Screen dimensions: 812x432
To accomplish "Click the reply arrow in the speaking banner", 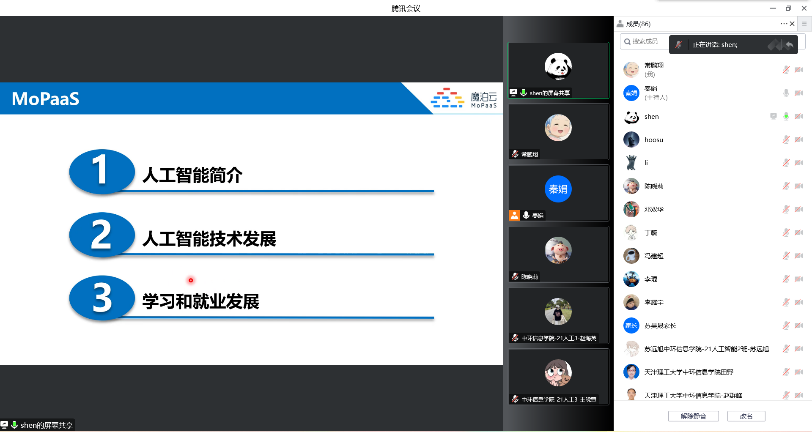I will tap(790, 44).
